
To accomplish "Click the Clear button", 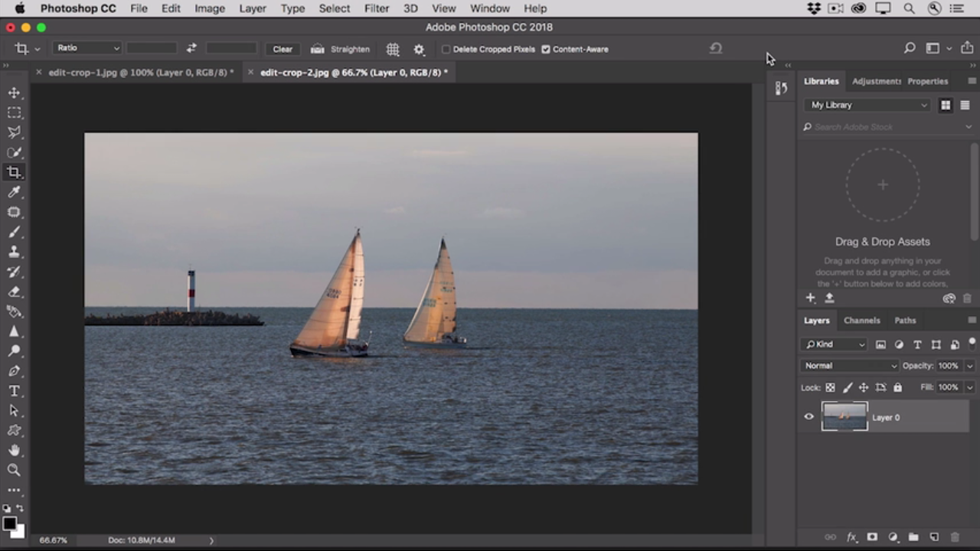I will click(x=283, y=49).
